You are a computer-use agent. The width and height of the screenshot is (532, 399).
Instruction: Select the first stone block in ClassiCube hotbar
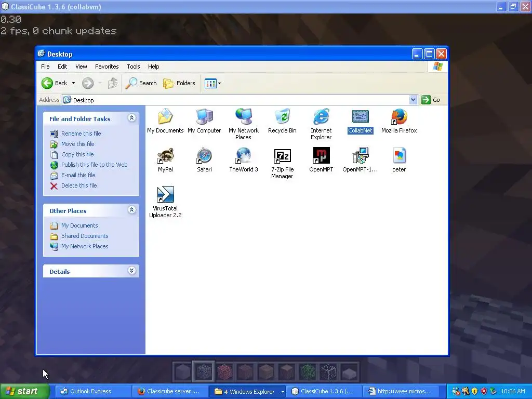coord(182,371)
